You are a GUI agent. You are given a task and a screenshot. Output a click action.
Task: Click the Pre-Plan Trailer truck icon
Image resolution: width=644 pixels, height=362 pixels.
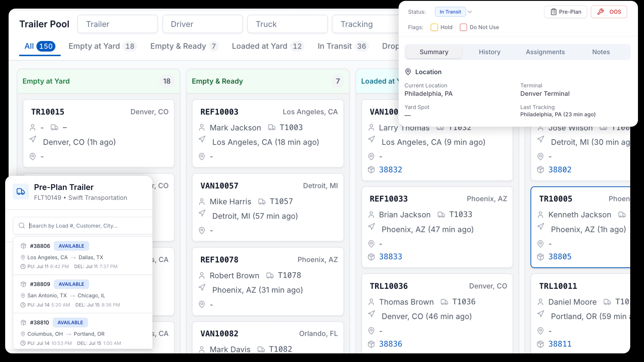(21, 192)
